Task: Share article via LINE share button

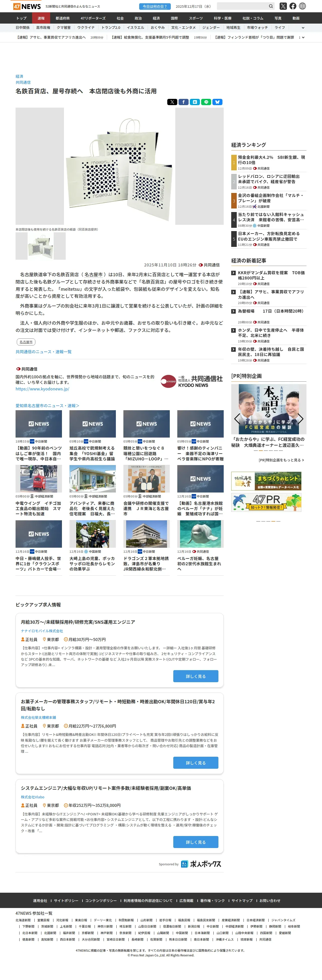Action: click(x=206, y=102)
